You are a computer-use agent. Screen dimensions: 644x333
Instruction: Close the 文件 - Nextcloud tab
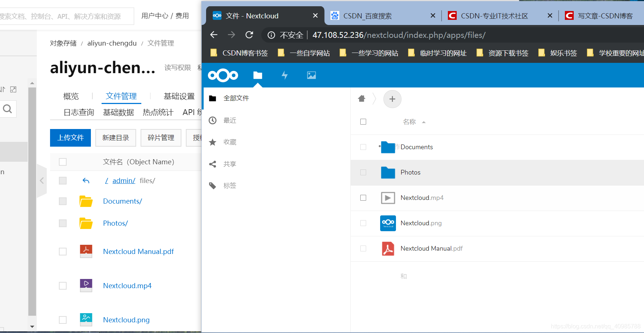[x=315, y=15]
